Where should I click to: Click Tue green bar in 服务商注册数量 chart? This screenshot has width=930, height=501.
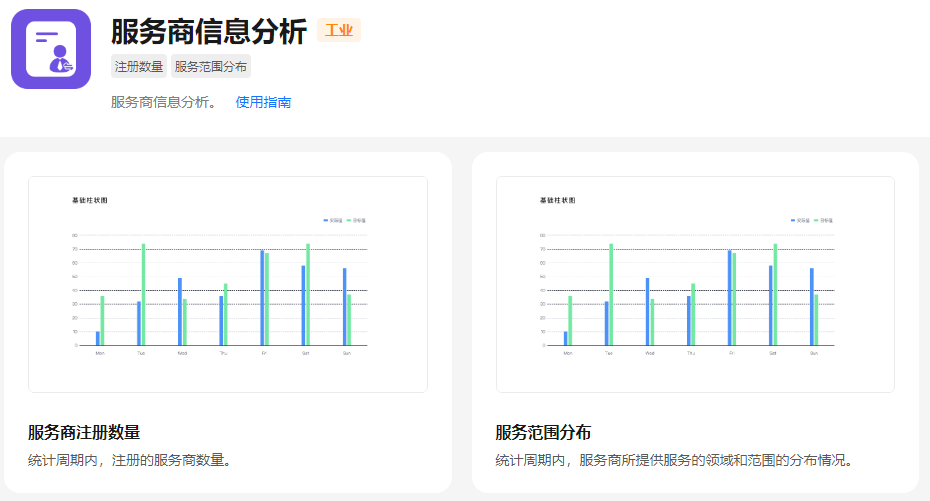pos(144,295)
